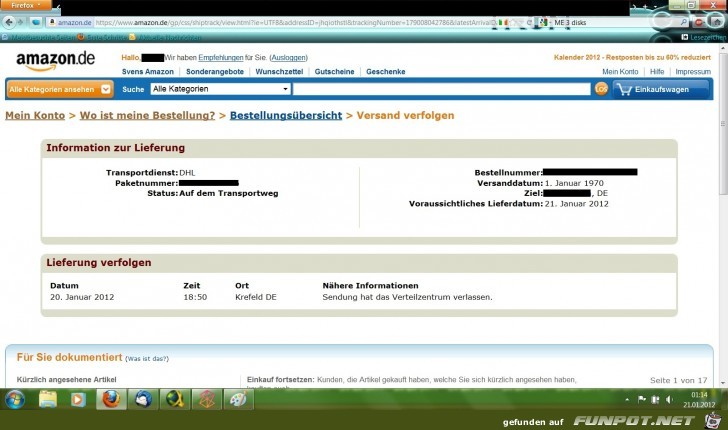The height and width of the screenshot is (430, 728).
Task: Click the text 21. Januar 2012 delivery date
Action: click(576, 203)
